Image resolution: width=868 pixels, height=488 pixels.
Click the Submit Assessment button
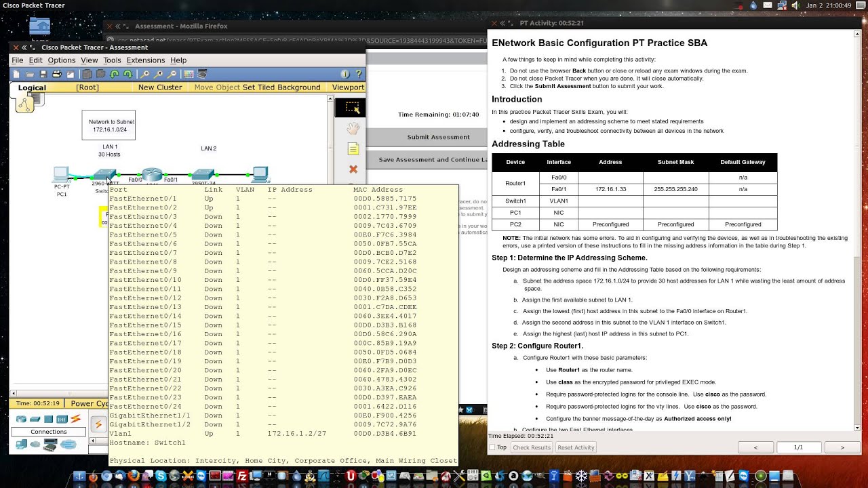tap(438, 137)
